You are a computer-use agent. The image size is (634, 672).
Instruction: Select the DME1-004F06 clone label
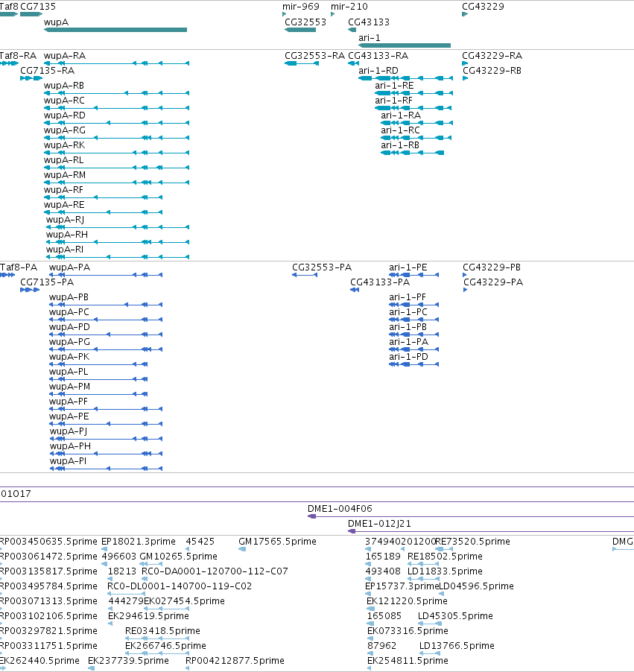pyautogui.click(x=340, y=509)
